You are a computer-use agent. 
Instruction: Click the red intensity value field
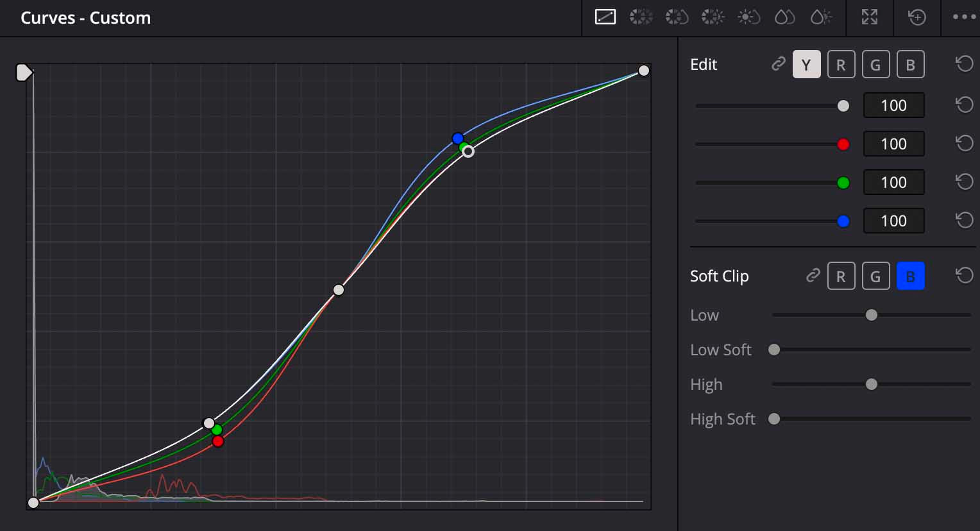(x=893, y=144)
